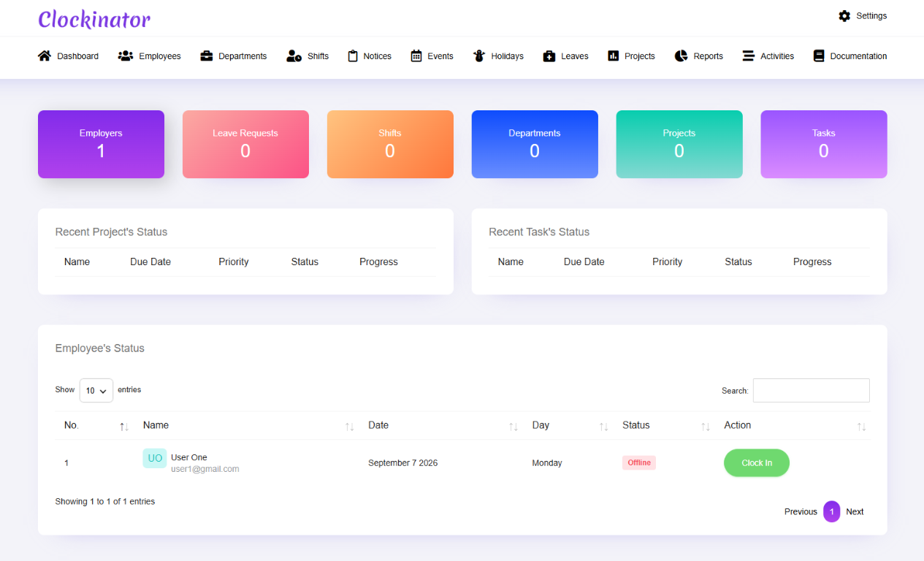924x561 pixels.
Task: Click the User One name text
Action: pos(189,457)
